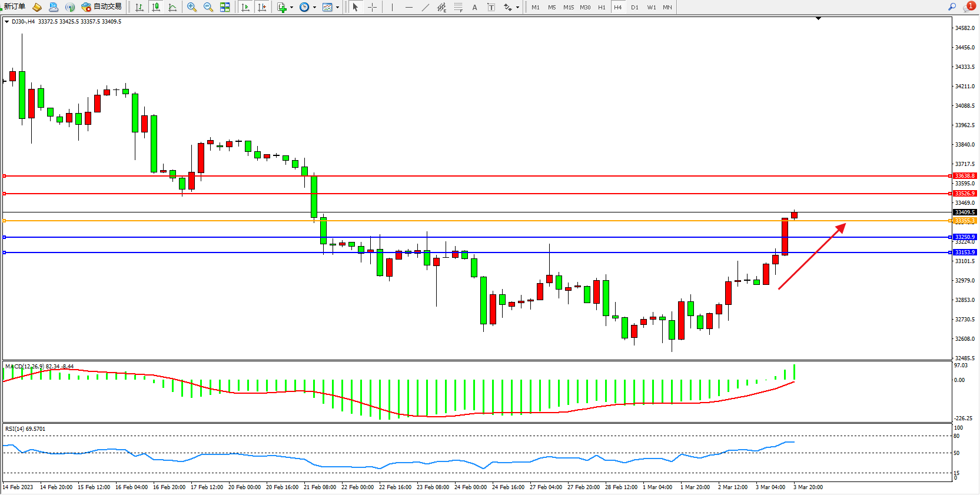Screen dimensions: 980x495
Task: Switch to the D1 timeframe
Action: pos(634,7)
